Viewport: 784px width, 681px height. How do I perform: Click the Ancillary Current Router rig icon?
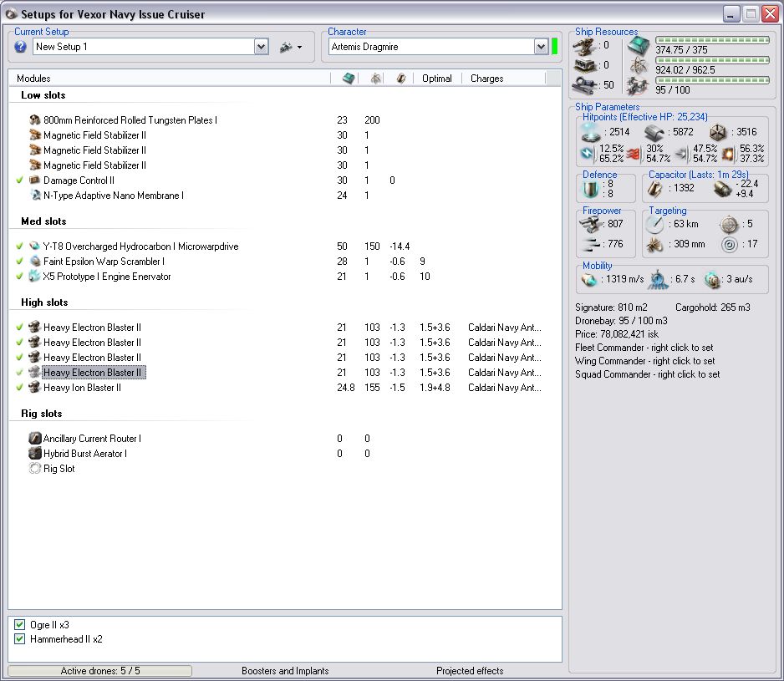coord(35,439)
